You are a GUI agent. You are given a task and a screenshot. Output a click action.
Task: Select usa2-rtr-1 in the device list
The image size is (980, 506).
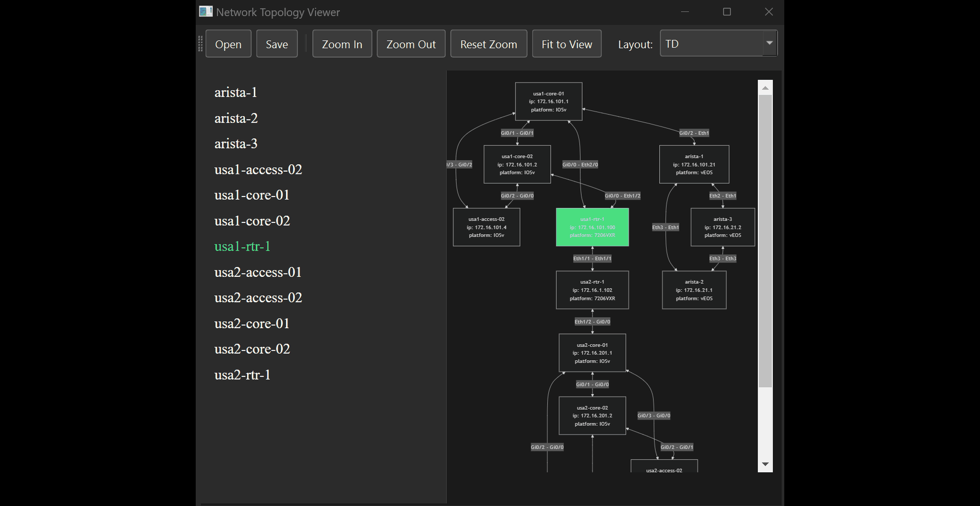[x=243, y=375]
